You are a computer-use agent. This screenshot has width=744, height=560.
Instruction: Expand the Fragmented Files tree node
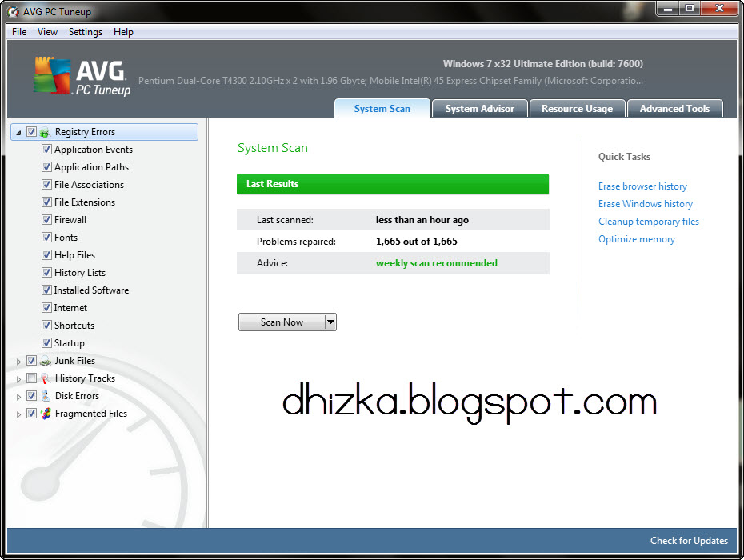pos(18,414)
